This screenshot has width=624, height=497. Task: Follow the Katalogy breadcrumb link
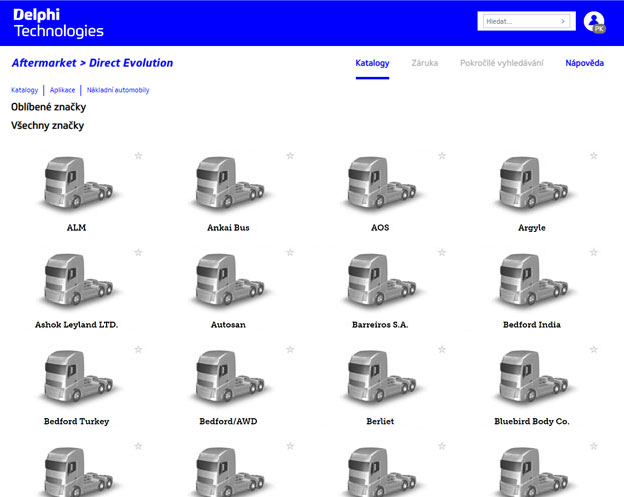pos(25,90)
